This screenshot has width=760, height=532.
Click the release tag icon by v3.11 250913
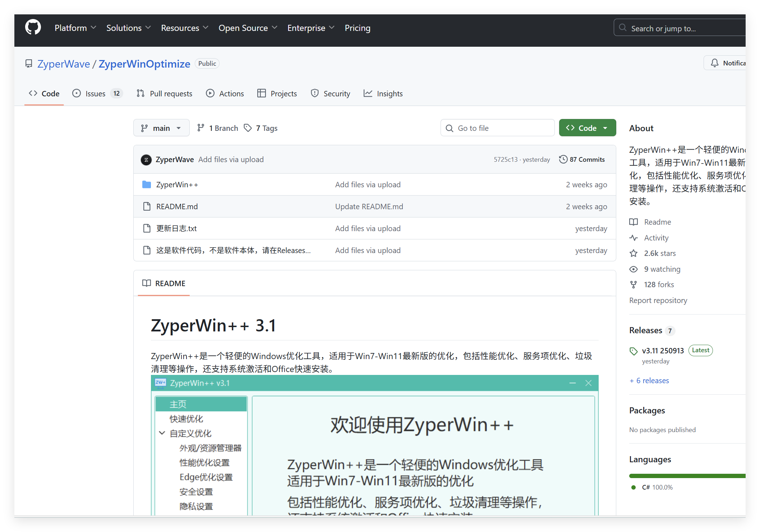pos(634,351)
